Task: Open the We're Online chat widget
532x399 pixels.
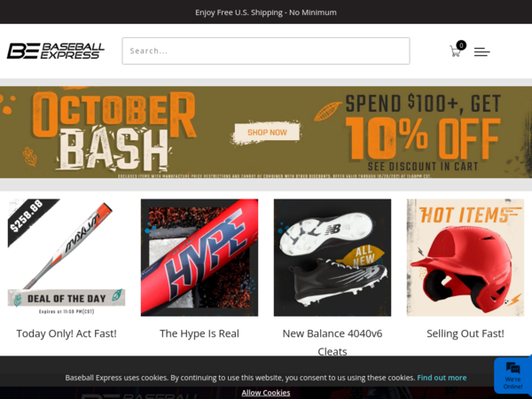Action: tap(512, 376)
